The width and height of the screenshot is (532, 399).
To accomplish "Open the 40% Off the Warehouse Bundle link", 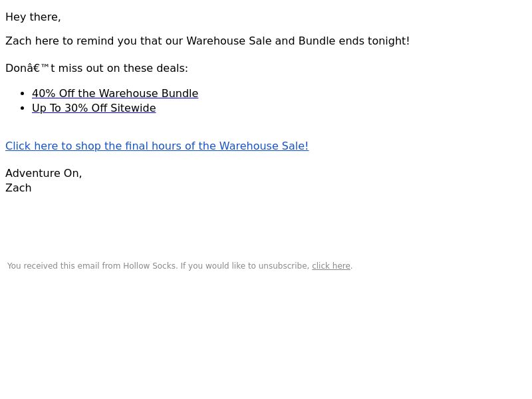I will [x=115, y=93].
